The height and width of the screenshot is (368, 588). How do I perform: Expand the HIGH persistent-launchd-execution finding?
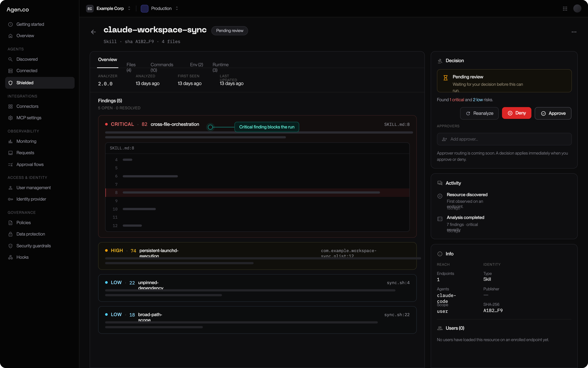click(x=257, y=256)
